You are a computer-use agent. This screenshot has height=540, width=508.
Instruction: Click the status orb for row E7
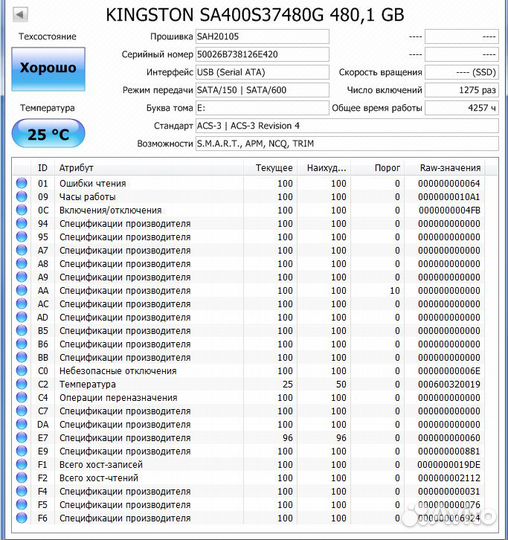[22, 437]
